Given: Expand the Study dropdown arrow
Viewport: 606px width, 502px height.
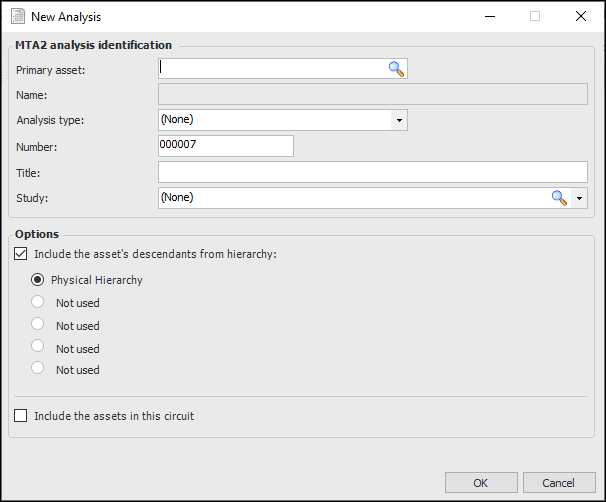Looking at the screenshot, I should (580, 198).
